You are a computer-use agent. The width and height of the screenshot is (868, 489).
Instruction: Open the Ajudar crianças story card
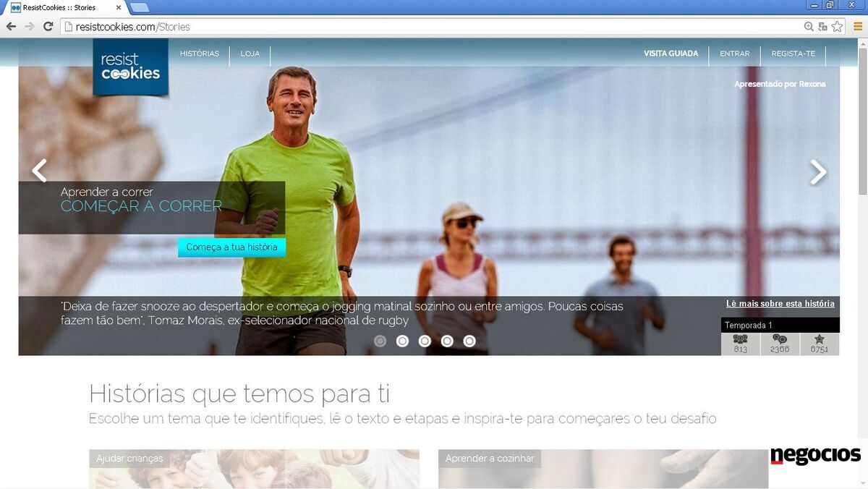254,469
